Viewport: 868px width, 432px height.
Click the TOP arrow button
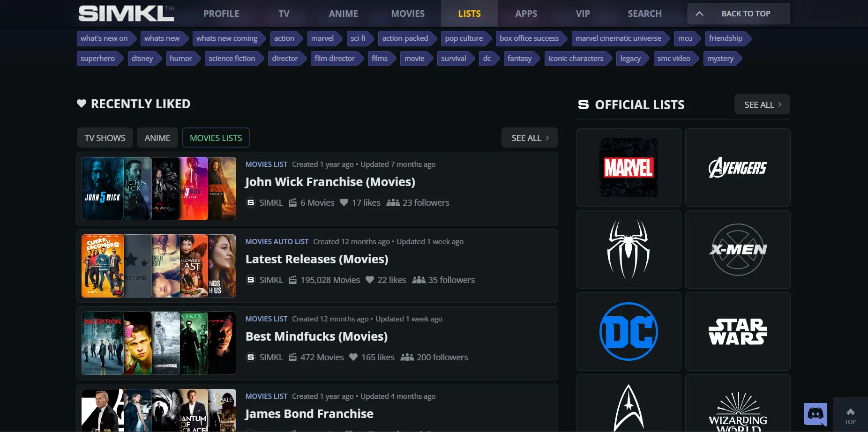point(850,415)
